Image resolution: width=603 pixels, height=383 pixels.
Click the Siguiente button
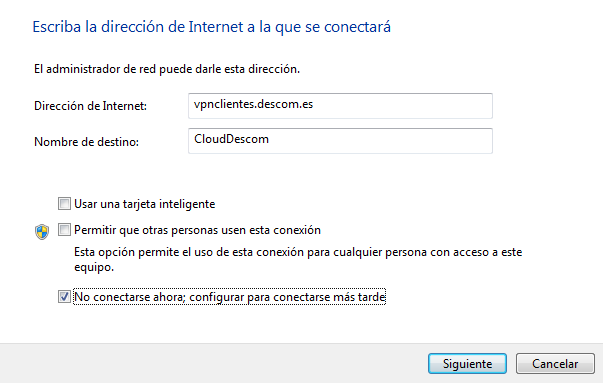(x=467, y=363)
